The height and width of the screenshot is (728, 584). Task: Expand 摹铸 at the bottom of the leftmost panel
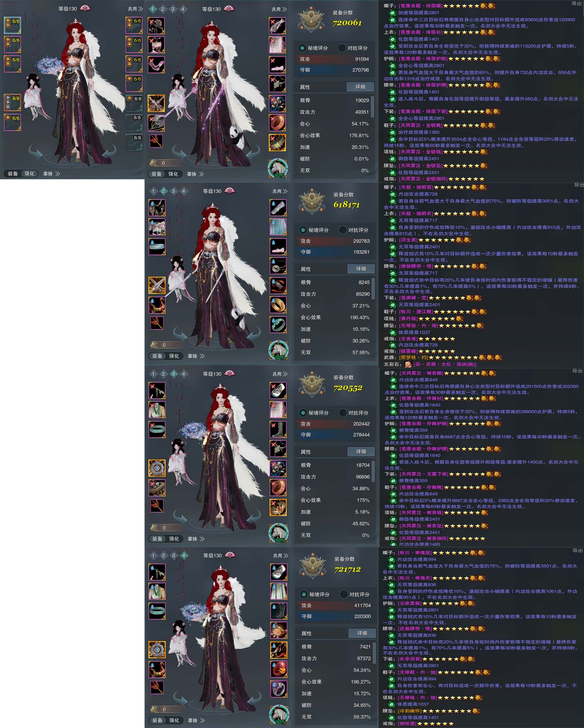coord(51,174)
